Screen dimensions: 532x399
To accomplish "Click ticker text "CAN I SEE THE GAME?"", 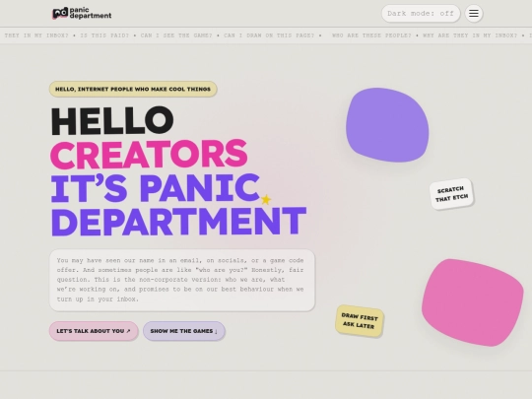I will point(176,35).
